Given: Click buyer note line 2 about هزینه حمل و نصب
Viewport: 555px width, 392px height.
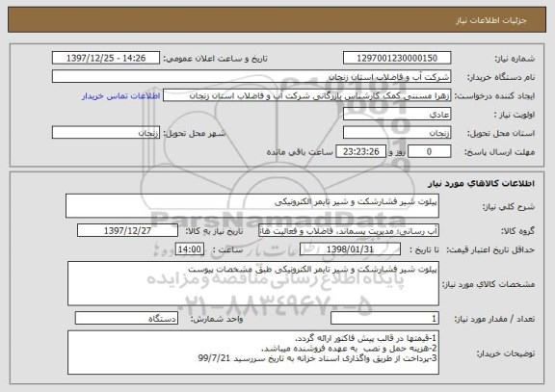Looking at the screenshot, I should point(349,348).
